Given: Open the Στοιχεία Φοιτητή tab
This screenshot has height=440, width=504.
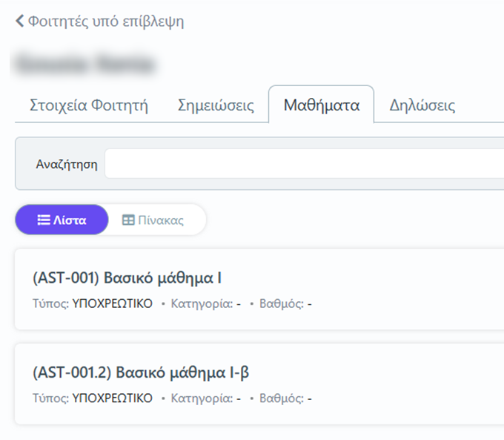Looking at the screenshot, I should click(88, 105).
